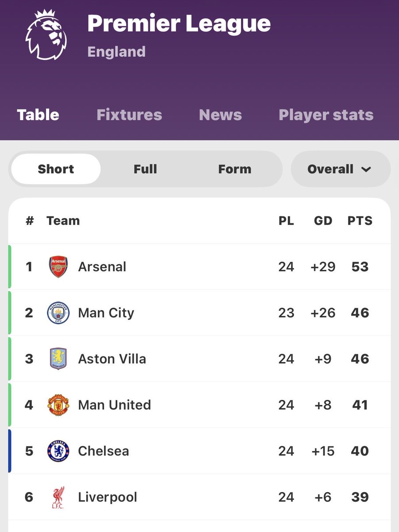Screen dimensions: 399x532
Task: Tap the Aston Villa club crest
Action: pyautogui.click(x=58, y=359)
